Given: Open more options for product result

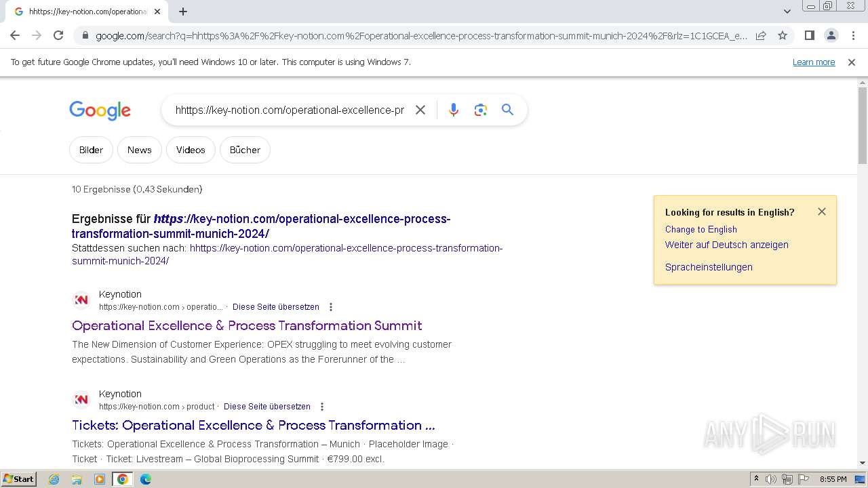Looking at the screenshot, I should coord(322,407).
